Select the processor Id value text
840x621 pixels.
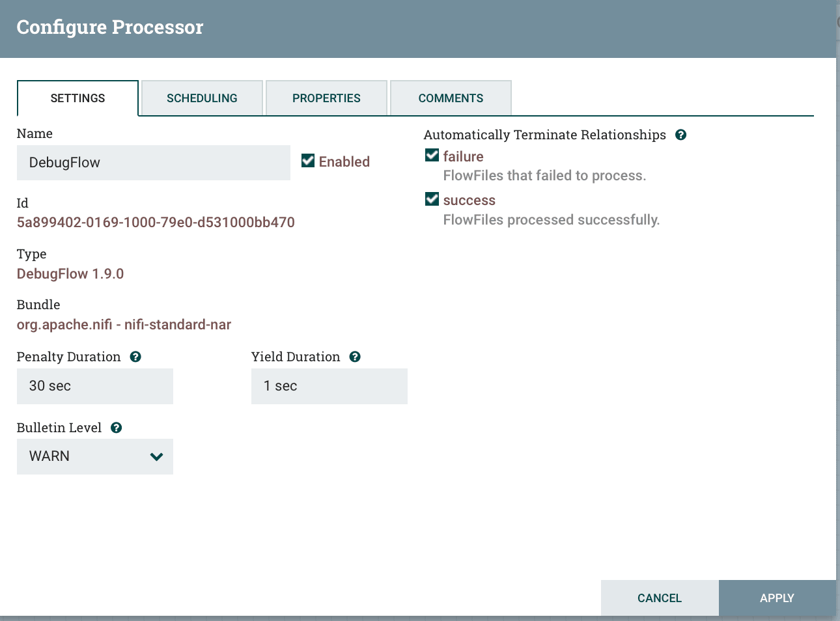156,223
